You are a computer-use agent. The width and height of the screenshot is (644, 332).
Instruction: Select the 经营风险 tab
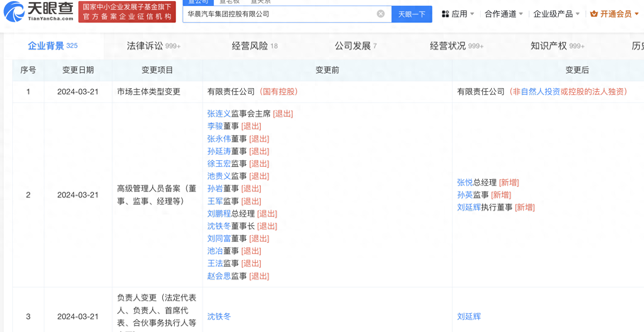pos(255,46)
